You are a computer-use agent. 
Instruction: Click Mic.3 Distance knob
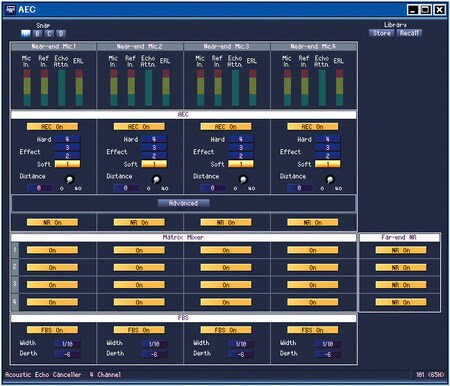pos(243,179)
